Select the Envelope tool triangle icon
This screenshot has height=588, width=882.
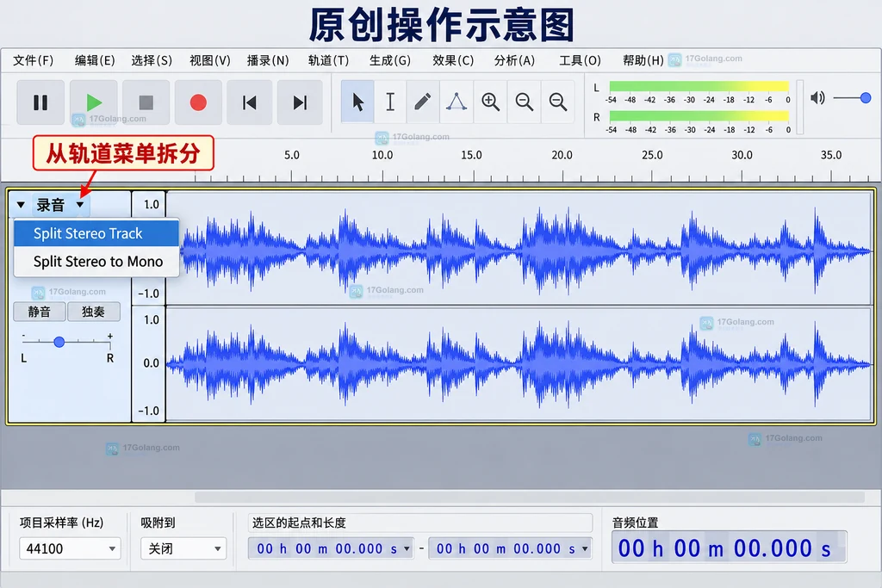(x=457, y=102)
